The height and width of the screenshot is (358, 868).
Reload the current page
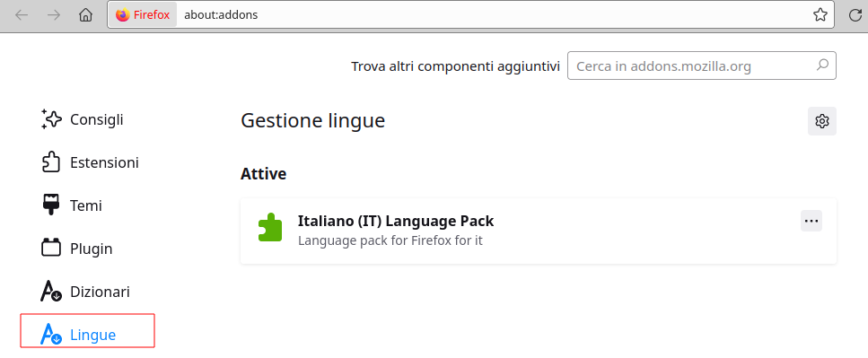tap(855, 15)
